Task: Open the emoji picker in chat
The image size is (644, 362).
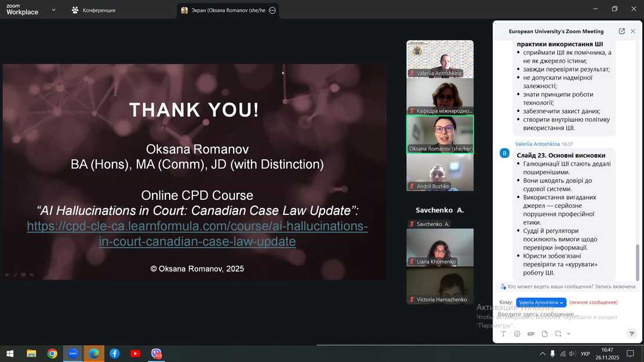Action: [x=517, y=334]
